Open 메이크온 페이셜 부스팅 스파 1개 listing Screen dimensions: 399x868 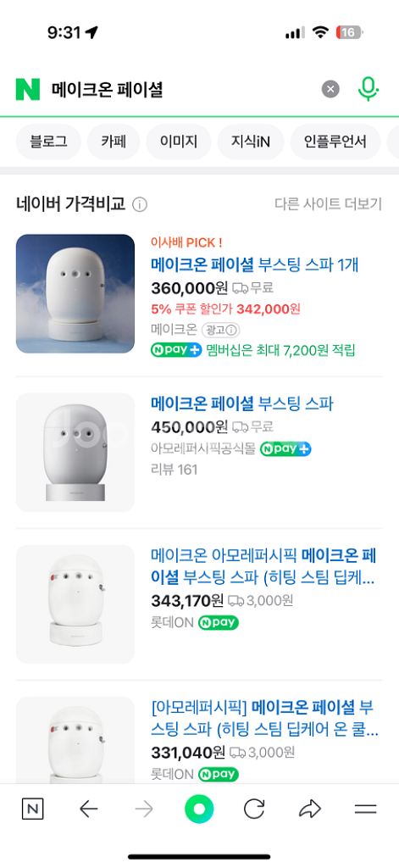coord(255,265)
